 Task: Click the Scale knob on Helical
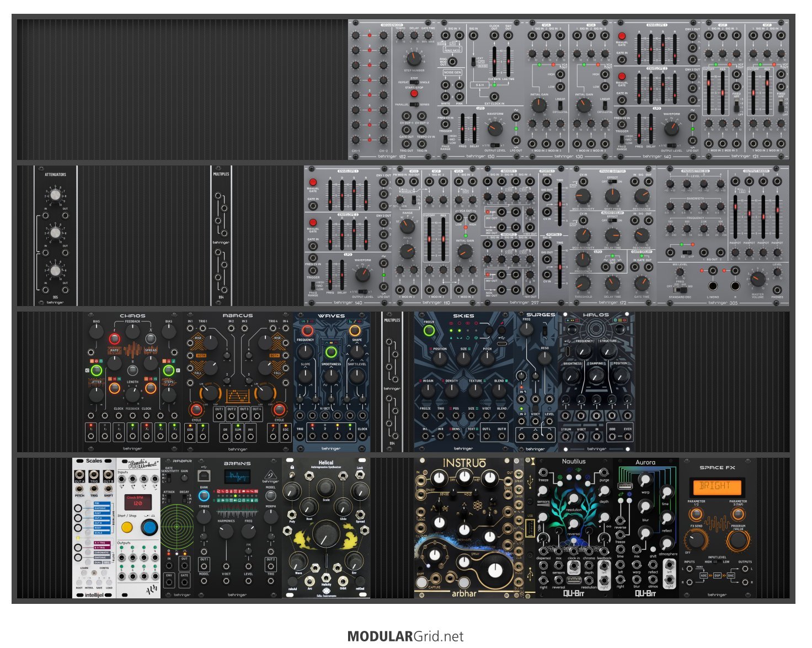[326, 487]
